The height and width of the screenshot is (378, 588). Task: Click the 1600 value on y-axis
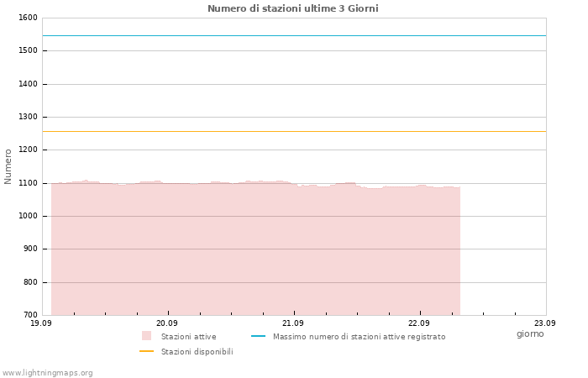(28, 18)
